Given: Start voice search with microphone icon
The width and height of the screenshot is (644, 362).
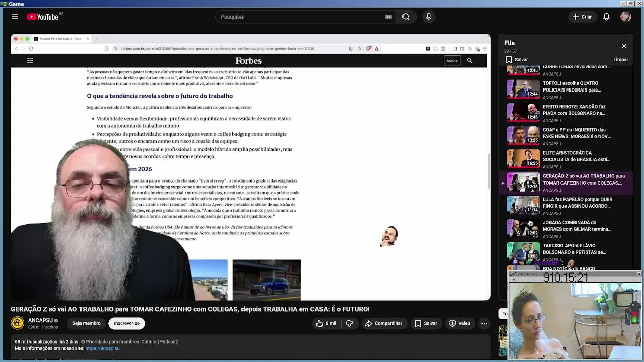Looking at the screenshot, I should click(429, 17).
